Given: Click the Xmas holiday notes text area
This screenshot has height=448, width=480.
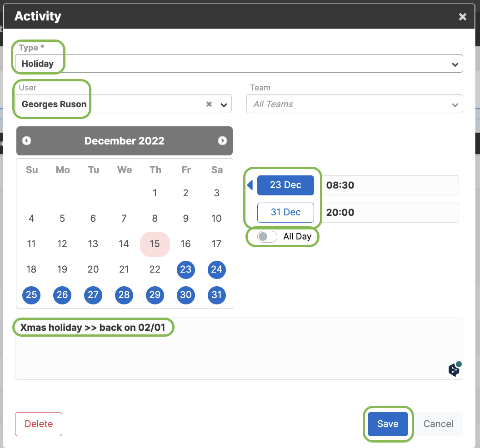Looking at the screenshot, I should tap(239, 348).
